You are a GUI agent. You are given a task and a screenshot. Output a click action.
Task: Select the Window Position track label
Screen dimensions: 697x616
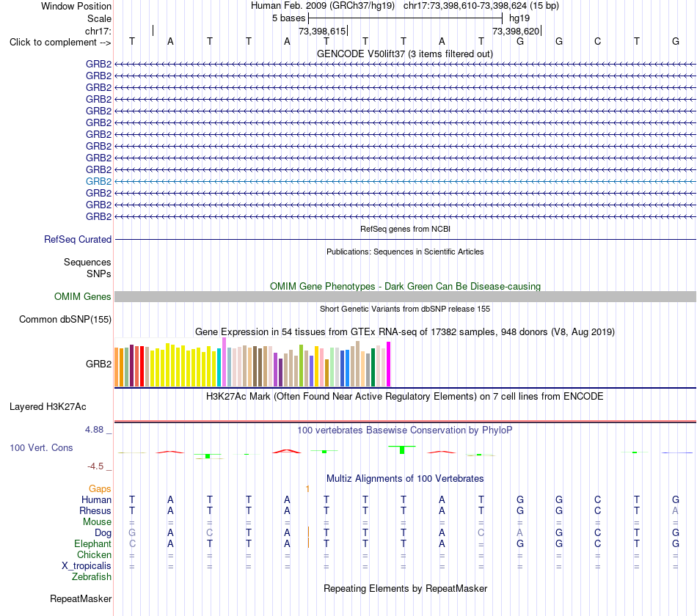pyautogui.click(x=76, y=6)
